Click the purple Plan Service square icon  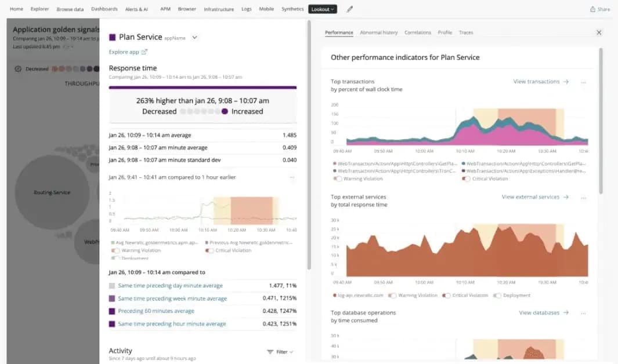coord(113,37)
